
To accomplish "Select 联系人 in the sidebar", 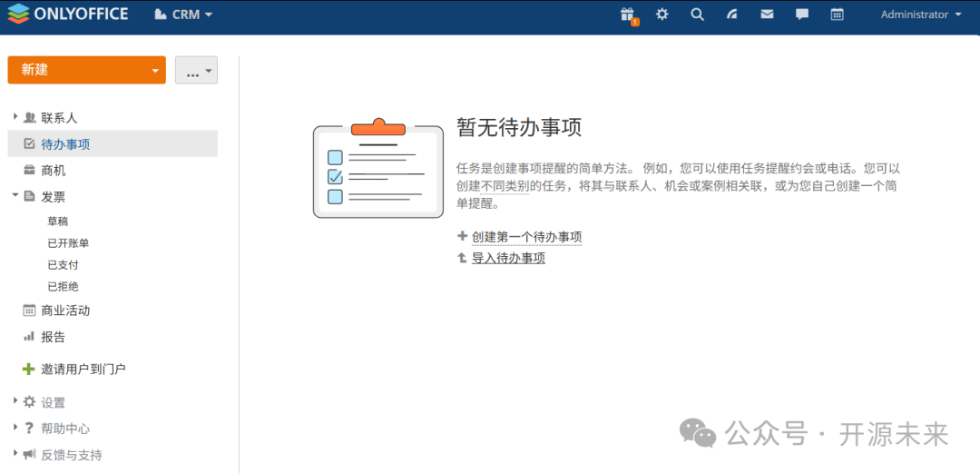I will pyautogui.click(x=59, y=118).
